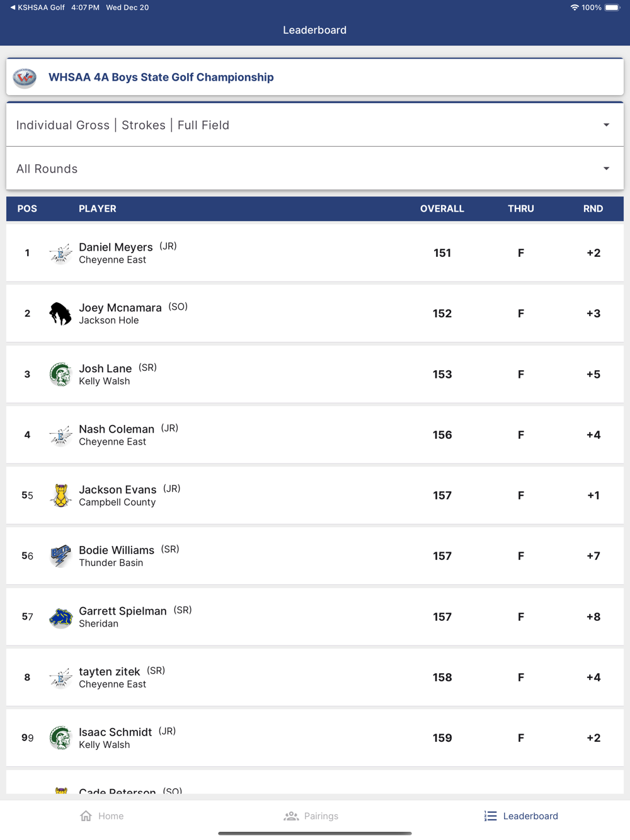Switch to the Home tab

click(x=102, y=816)
